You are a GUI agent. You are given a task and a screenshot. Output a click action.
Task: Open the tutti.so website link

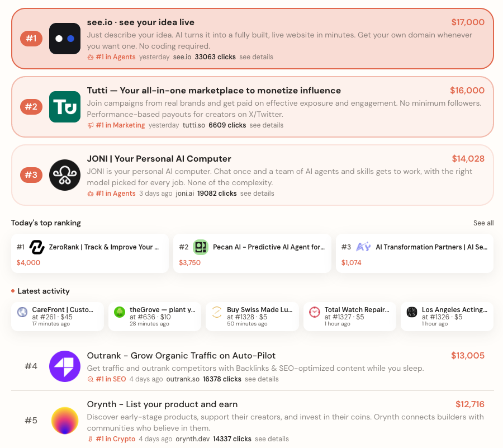pos(194,125)
